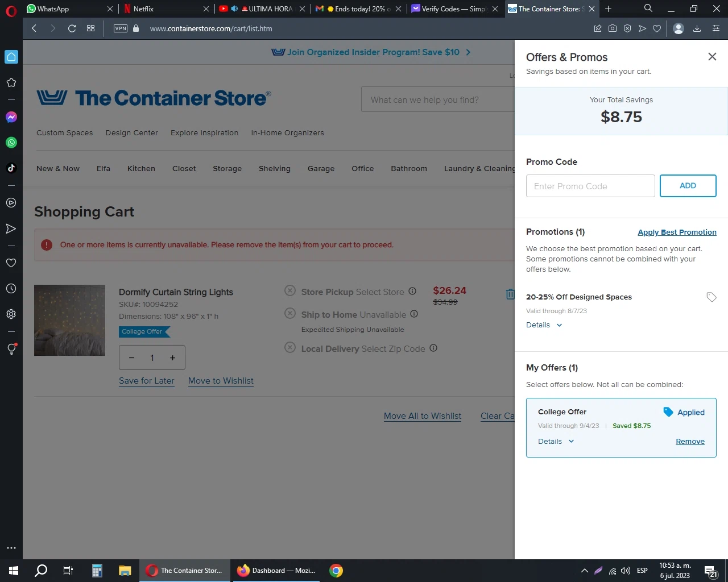This screenshot has height=582, width=728.
Task: Open WhatsApp in Opera sidebar
Action: tap(11, 143)
